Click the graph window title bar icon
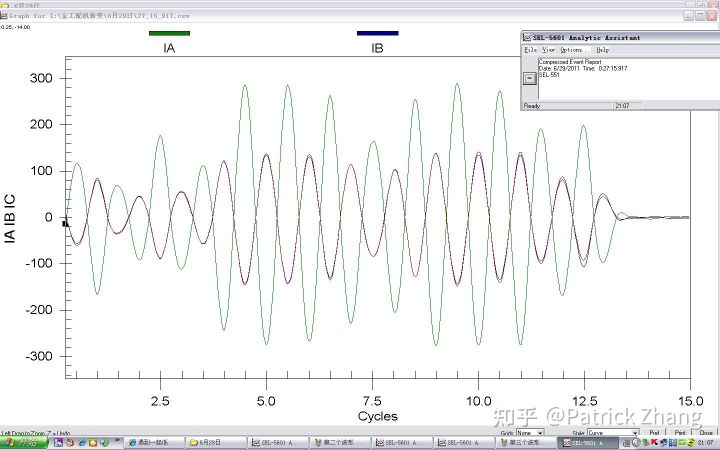This screenshot has height=450, width=720. point(4,5)
